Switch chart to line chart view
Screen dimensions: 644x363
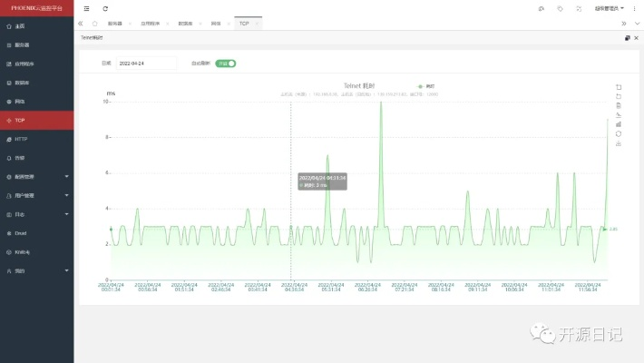(x=619, y=115)
